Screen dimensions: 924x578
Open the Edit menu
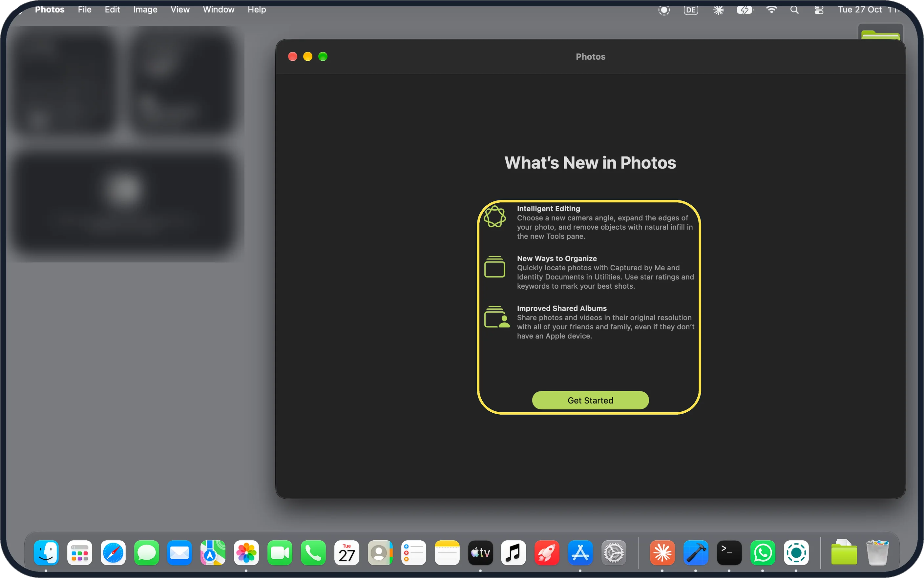click(112, 10)
